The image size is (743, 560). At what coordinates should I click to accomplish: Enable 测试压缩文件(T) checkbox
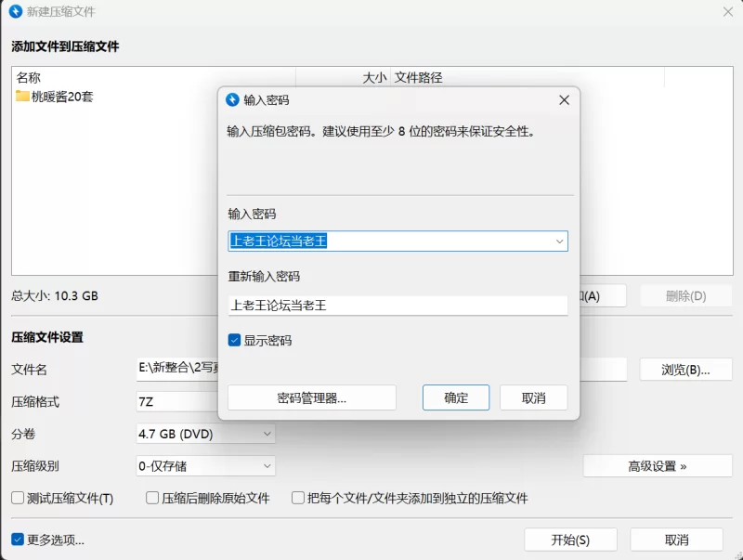pos(18,498)
